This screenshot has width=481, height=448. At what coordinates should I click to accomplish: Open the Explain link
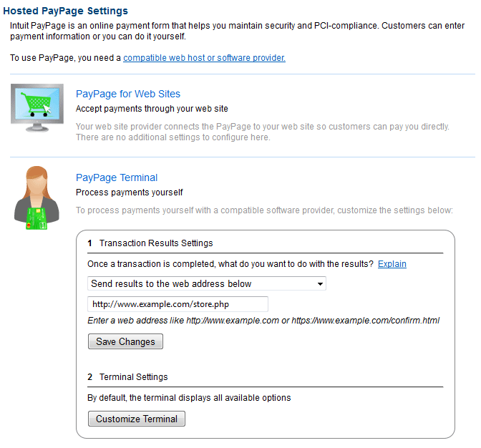pyautogui.click(x=392, y=264)
